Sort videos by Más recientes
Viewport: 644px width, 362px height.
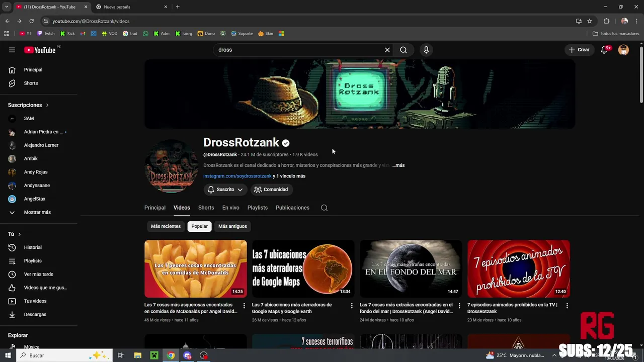point(166,226)
